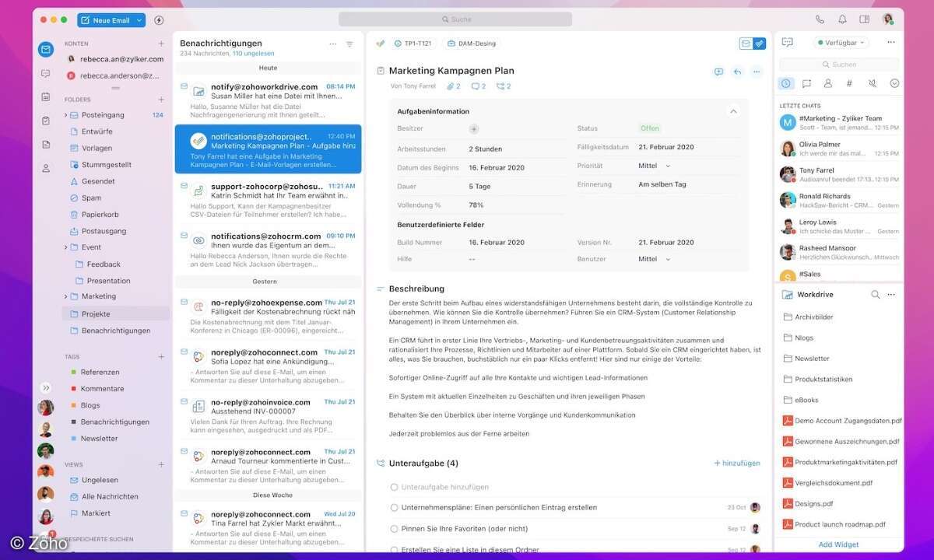Open the Entwürfe folder
This screenshot has height=560, width=934.
click(97, 131)
